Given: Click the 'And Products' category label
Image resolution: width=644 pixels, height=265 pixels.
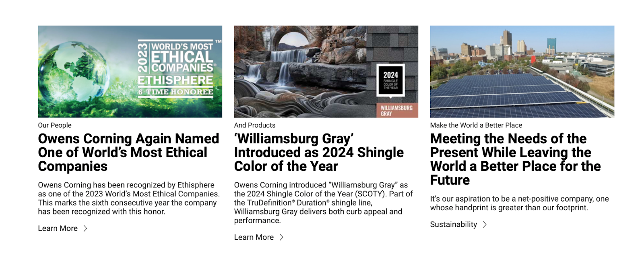Looking at the screenshot, I should (255, 125).
